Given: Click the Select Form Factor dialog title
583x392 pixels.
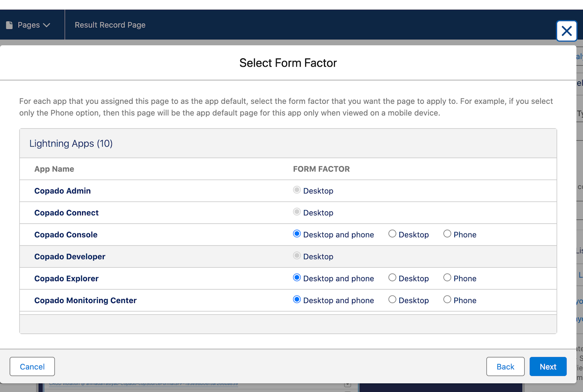Looking at the screenshot, I should [288, 63].
